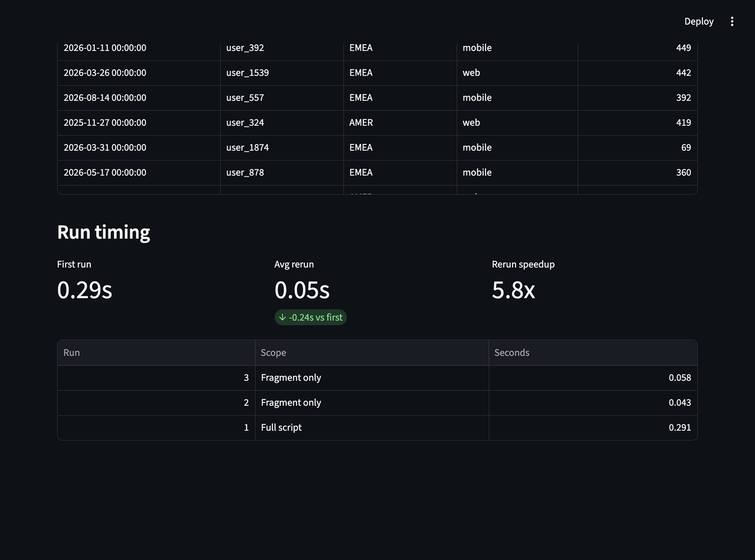This screenshot has width=755, height=560.
Task: Click the user_324 cell
Action: point(282,123)
